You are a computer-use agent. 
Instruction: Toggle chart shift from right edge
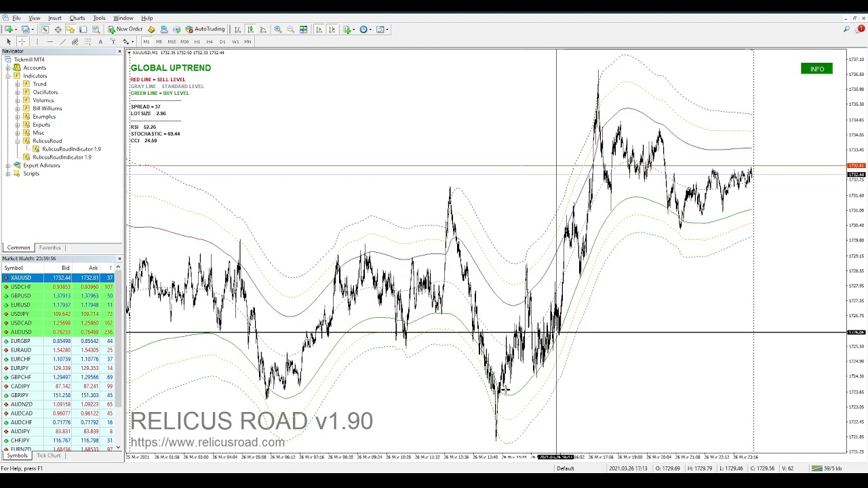tap(332, 29)
